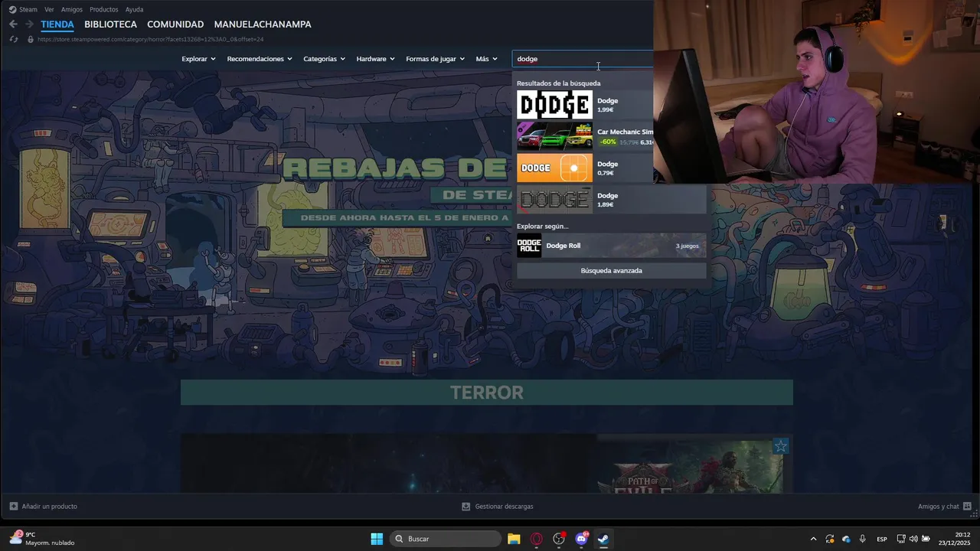Click the padlock icon beside the URL
This screenshot has height=551, width=980.
coord(31,39)
